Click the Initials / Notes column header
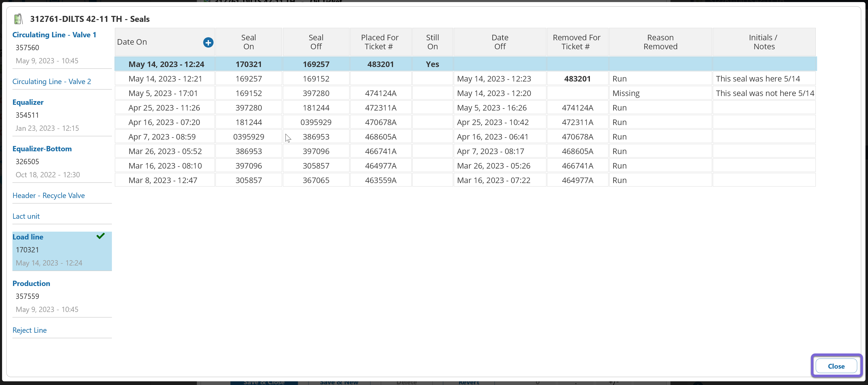Viewport: 868px width, 385px height. [x=764, y=42]
